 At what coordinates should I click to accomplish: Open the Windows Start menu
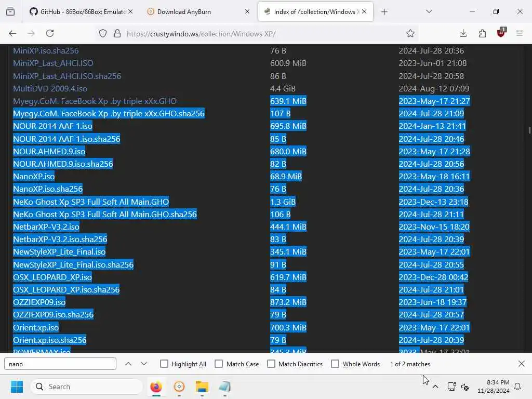click(17, 387)
